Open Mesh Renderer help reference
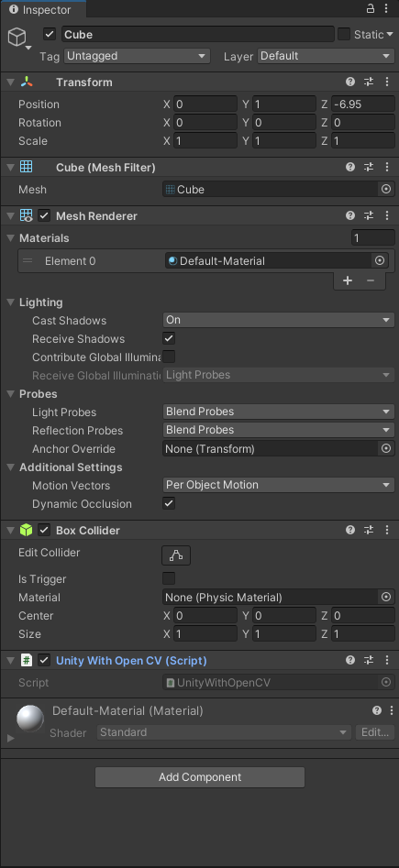Screen dimensions: 399x868 pos(350,216)
